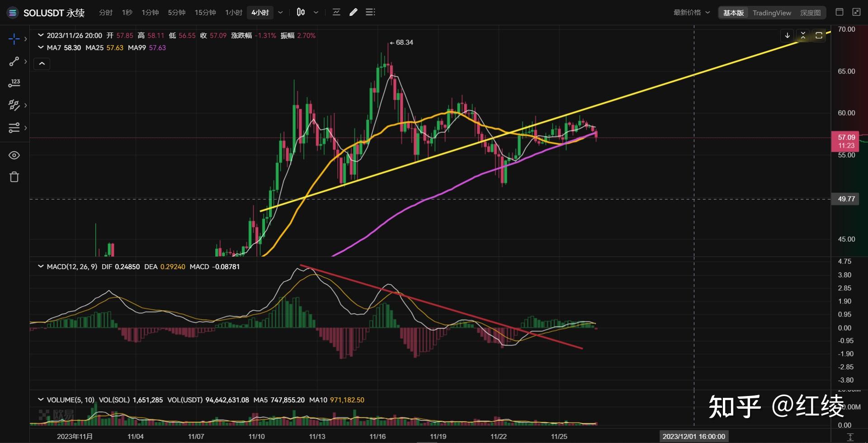This screenshot has width=868, height=443.
Task: Select the crosshair cursor tool
Action: pyautogui.click(x=14, y=39)
